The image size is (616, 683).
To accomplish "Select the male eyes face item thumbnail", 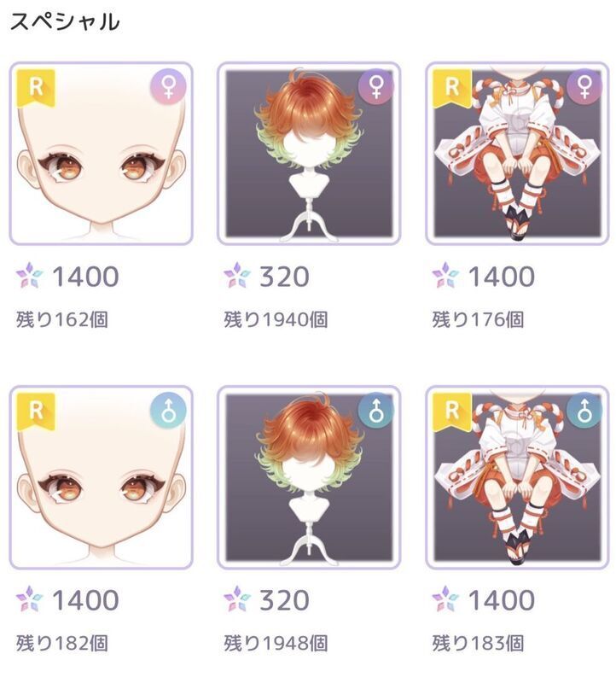I will [101, 477].
